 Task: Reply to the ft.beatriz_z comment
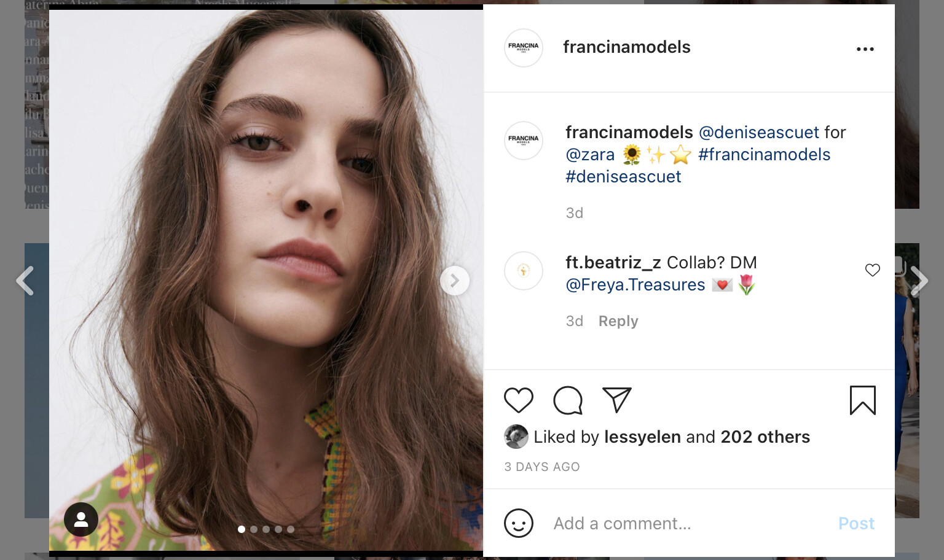618,321
